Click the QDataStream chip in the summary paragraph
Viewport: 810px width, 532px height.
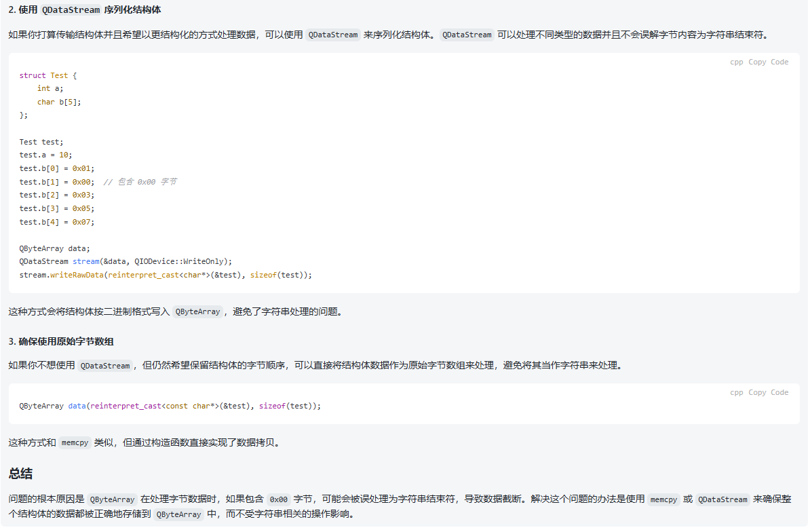[722, 499]
